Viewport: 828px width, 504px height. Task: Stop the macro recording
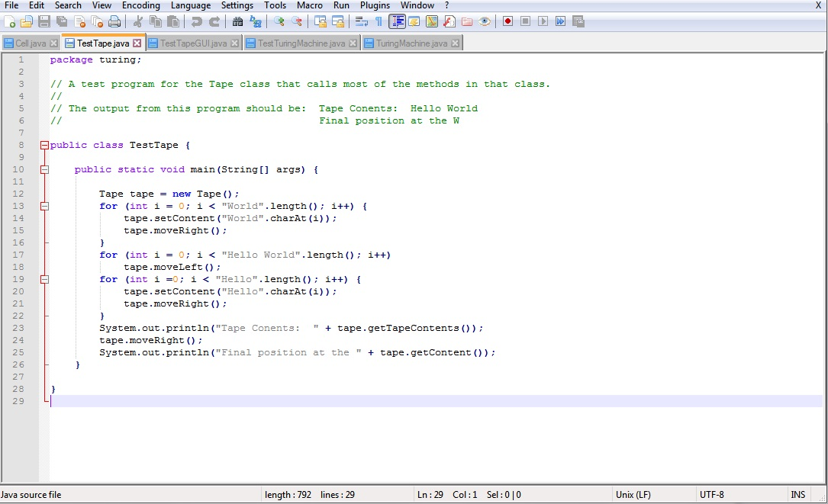point(526,21)
